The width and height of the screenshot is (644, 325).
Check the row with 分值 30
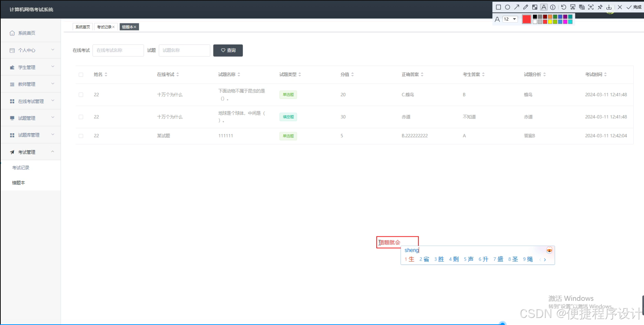(x=81, y=117)
